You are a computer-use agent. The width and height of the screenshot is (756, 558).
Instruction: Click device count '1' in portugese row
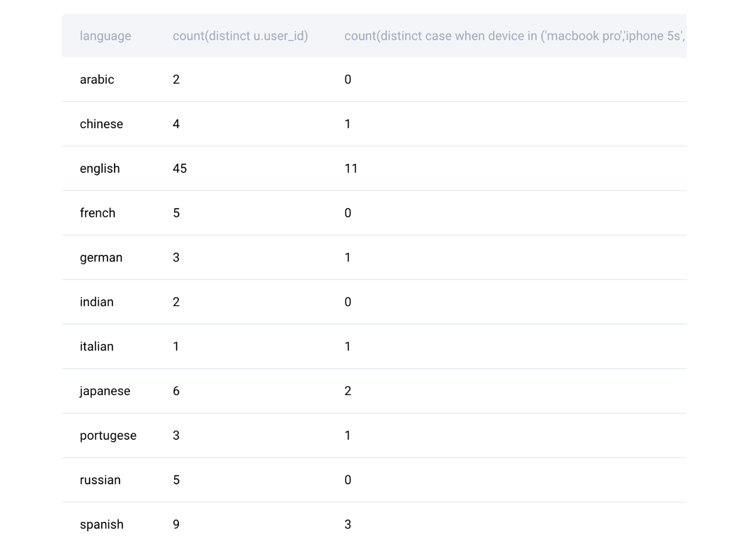(348, 436)
